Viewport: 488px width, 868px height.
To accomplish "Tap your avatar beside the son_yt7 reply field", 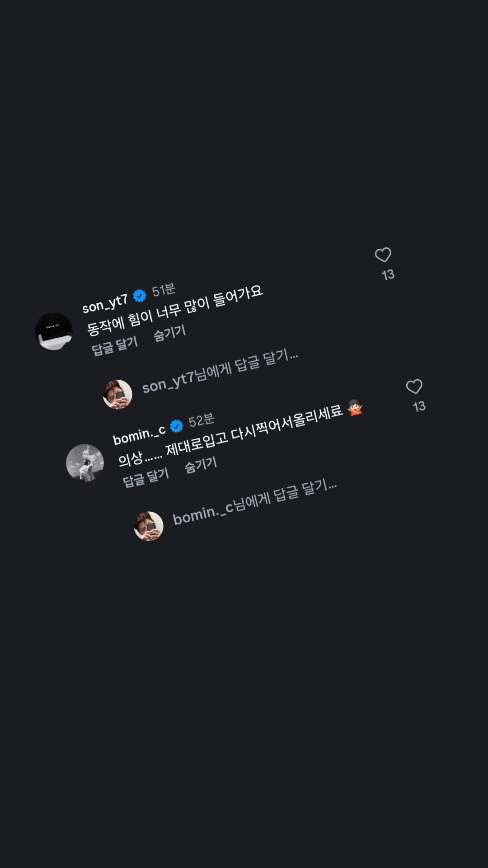I will [x=117, y=394].
